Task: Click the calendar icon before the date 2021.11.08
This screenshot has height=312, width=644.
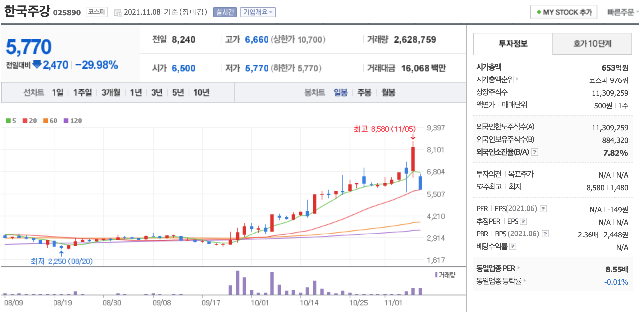Action: tap(118, 13)
